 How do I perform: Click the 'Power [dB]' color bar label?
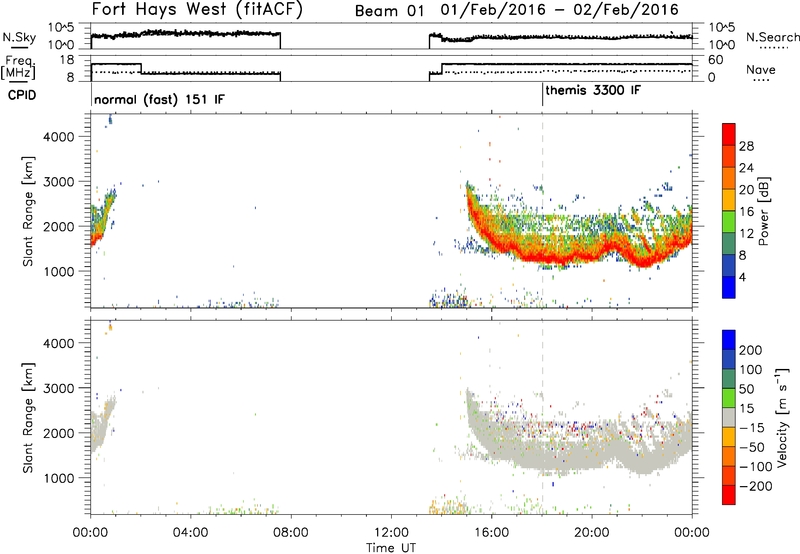pyautogui.click(x=763, y=211)
